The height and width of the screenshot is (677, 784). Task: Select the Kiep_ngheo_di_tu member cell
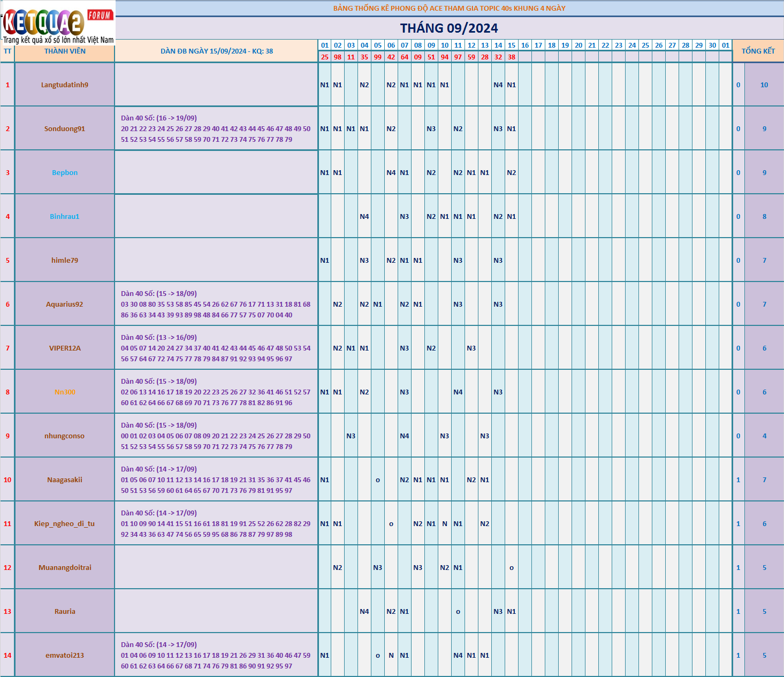click(65, 524)
